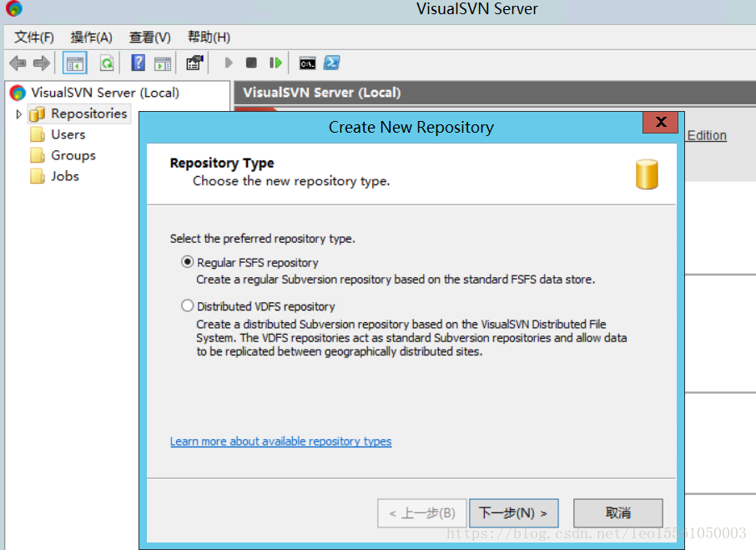Click the Forward arrow toolbar icon
Screen dimensions: 756x550
pyautogui.click(x=42, y=63)
